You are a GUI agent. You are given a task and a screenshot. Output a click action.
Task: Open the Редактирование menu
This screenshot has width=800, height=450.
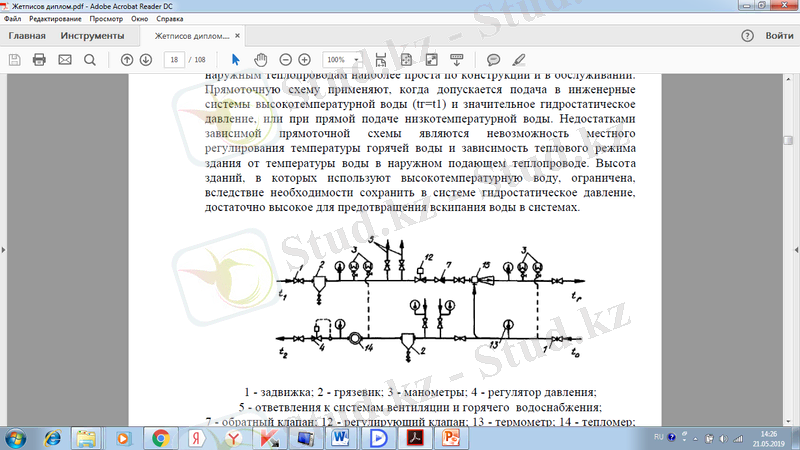[56, 19]
